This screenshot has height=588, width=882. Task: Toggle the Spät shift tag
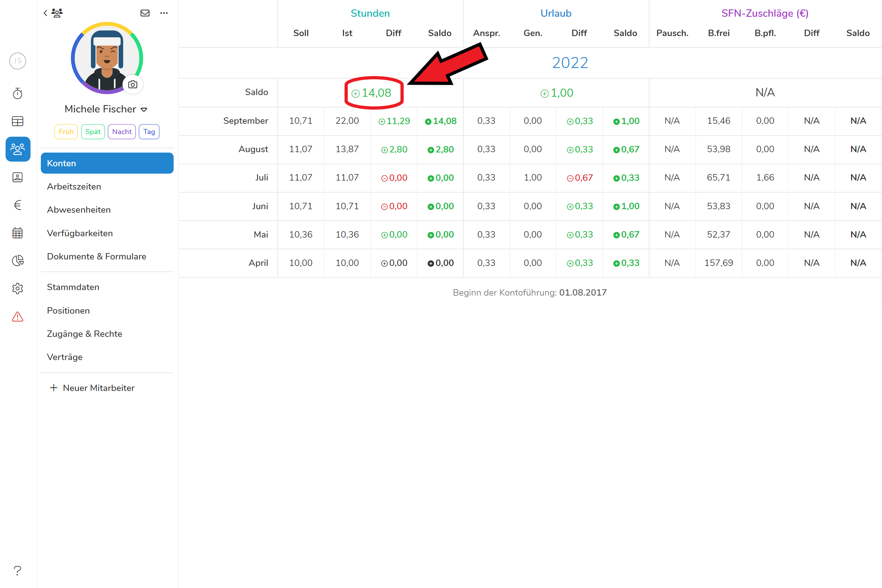coord(93,132)
